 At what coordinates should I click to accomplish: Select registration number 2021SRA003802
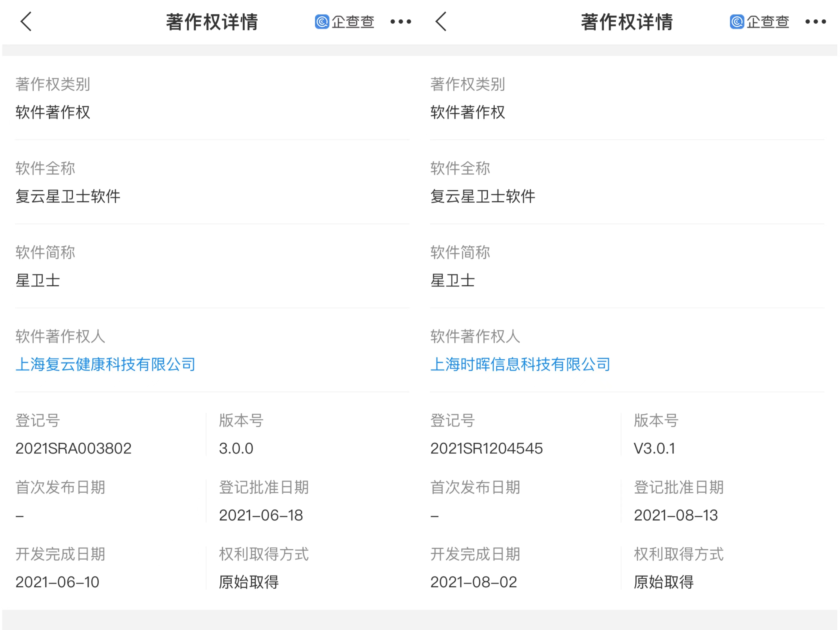coord(73,448)
